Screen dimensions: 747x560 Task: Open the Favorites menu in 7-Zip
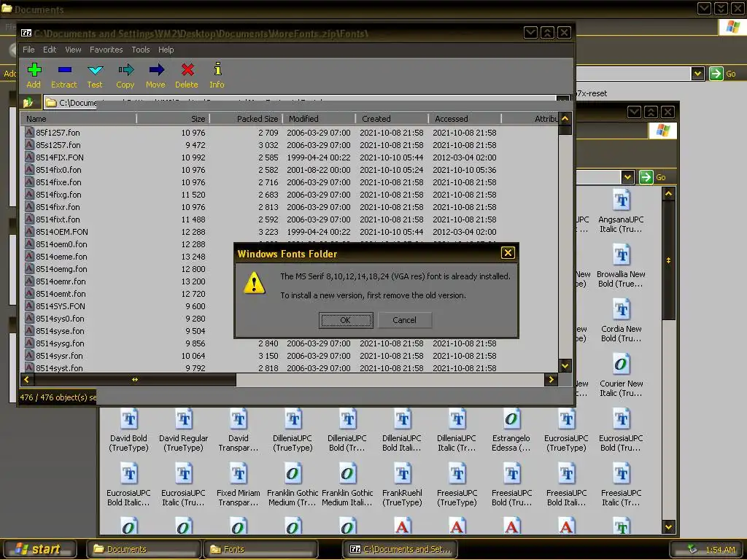point(107,50)
